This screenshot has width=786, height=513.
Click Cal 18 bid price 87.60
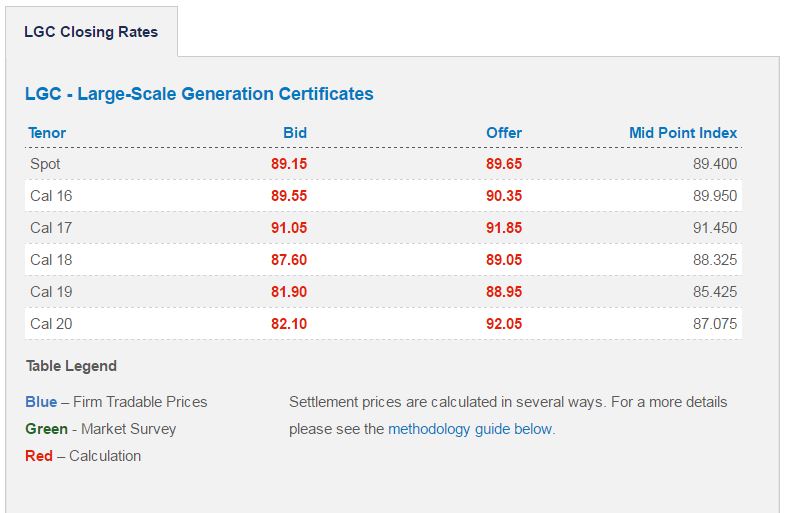point(289,260)
